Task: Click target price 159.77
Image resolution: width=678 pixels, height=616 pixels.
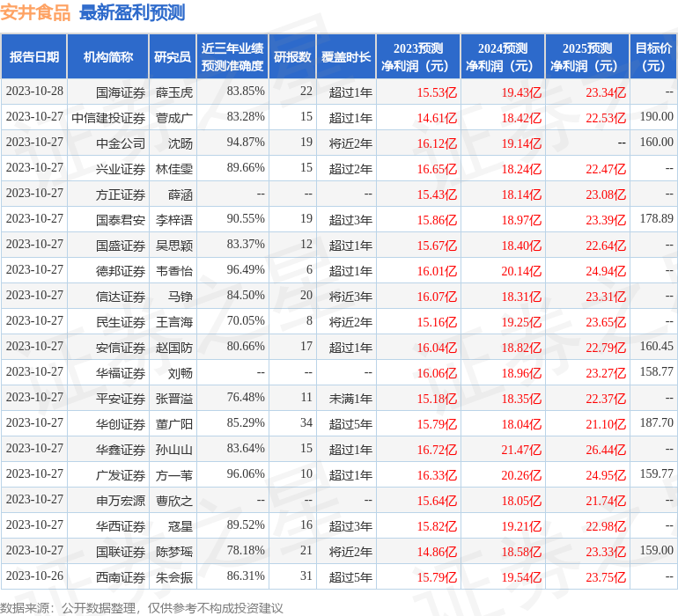Action: coord(656,473)
